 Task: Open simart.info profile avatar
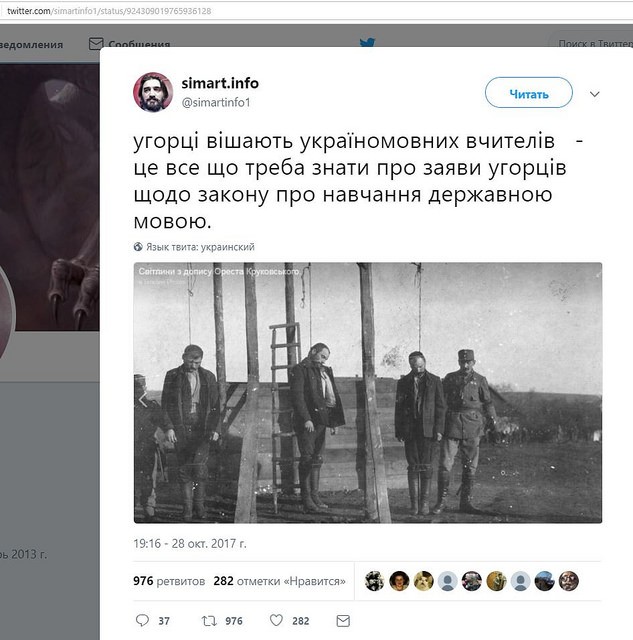coord(153,92)
